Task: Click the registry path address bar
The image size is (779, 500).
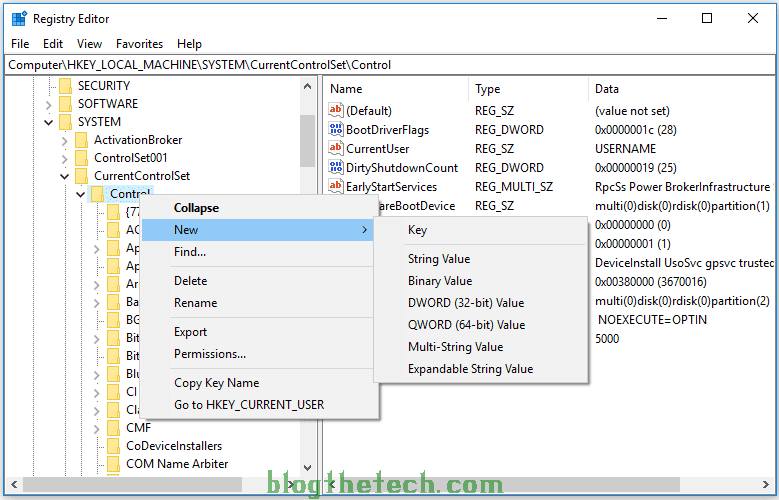Action: (x=389, y=65)
